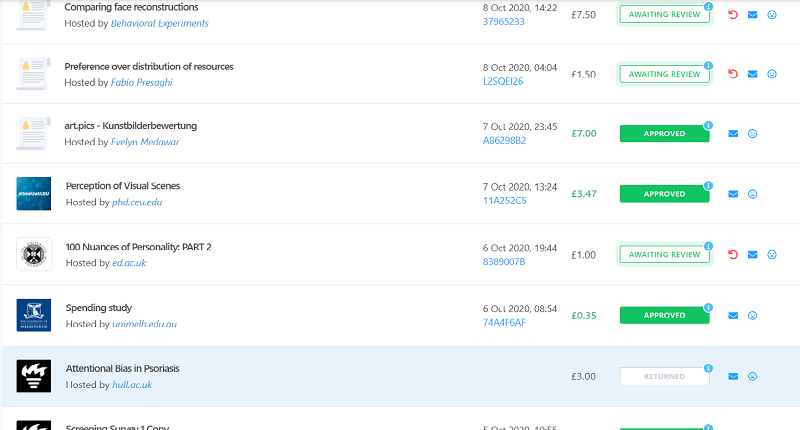800x430 pixels.
Task: Click Approved button for Spending study
Action: click(664, 315)
